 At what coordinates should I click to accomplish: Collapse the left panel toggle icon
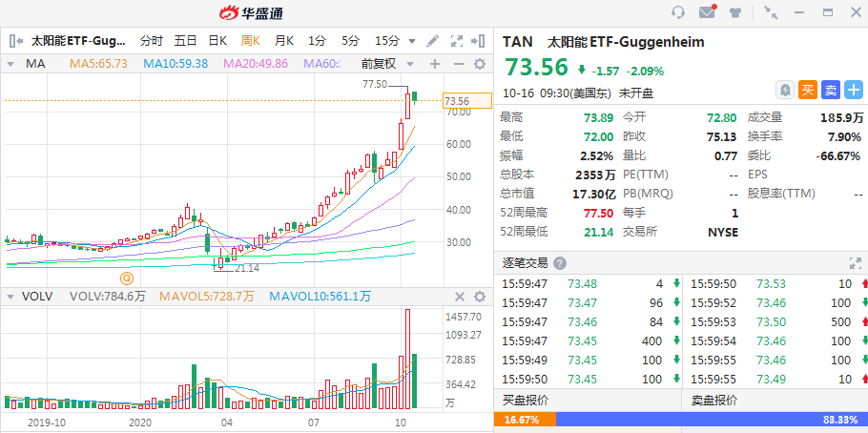tap(16, 40)
